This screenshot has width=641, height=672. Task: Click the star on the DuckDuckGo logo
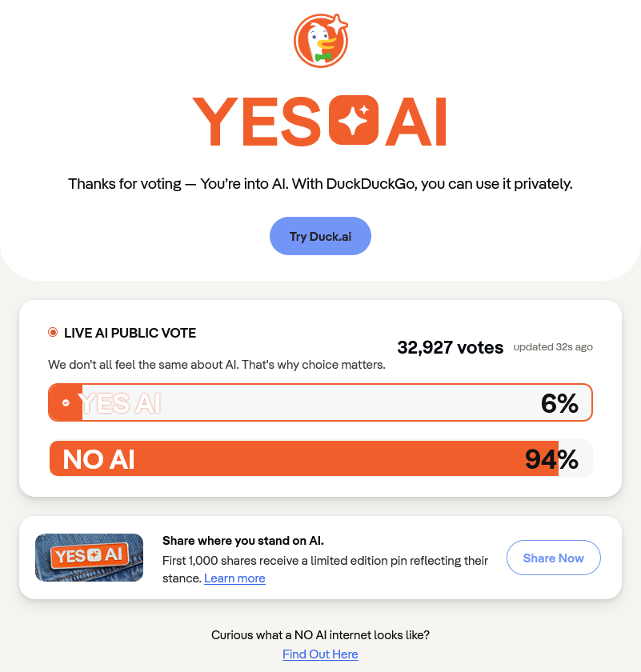tap(338, 24)
